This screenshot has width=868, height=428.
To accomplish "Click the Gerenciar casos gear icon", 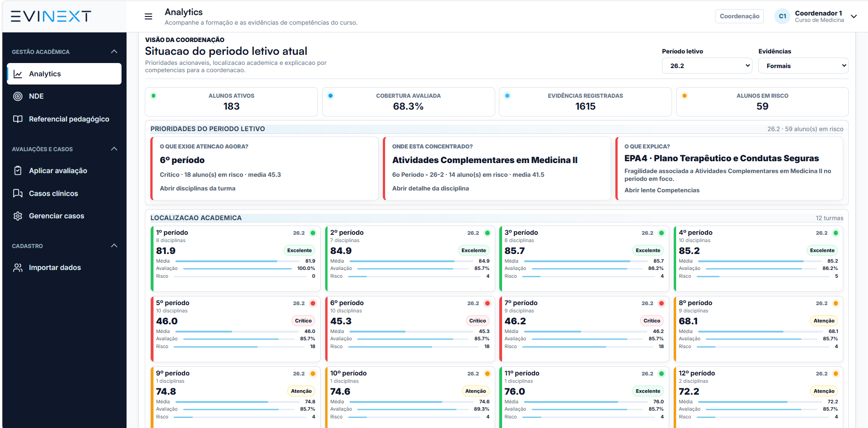I will click(18, 216).
